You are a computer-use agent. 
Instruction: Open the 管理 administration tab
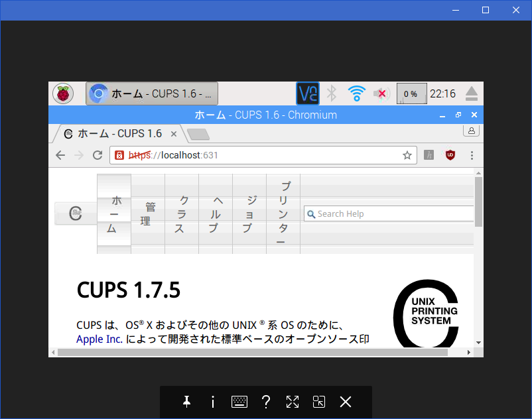(x=148, y=214)
